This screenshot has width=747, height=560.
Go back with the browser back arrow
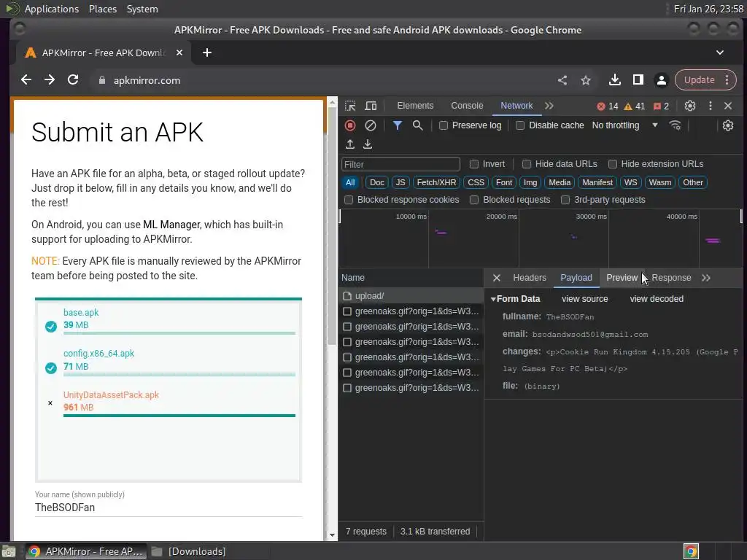[26, 80]
